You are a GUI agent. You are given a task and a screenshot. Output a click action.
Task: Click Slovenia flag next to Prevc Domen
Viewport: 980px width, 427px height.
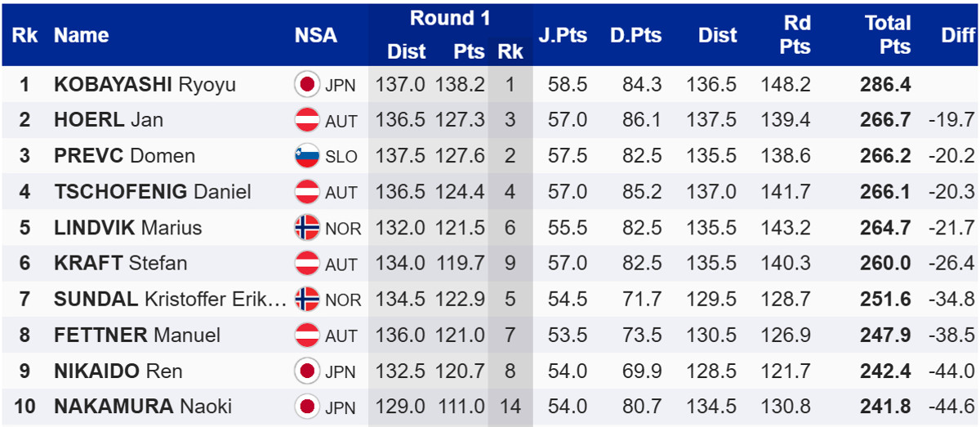pos(307,156)
